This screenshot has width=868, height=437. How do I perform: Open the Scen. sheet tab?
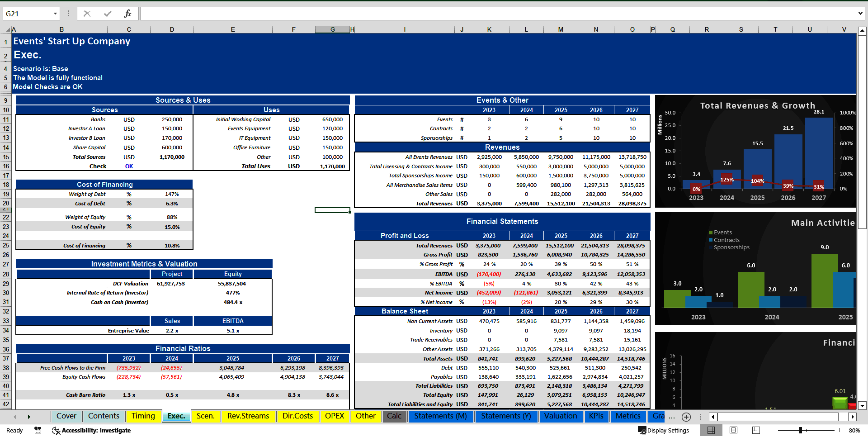(x=206, y=416)
